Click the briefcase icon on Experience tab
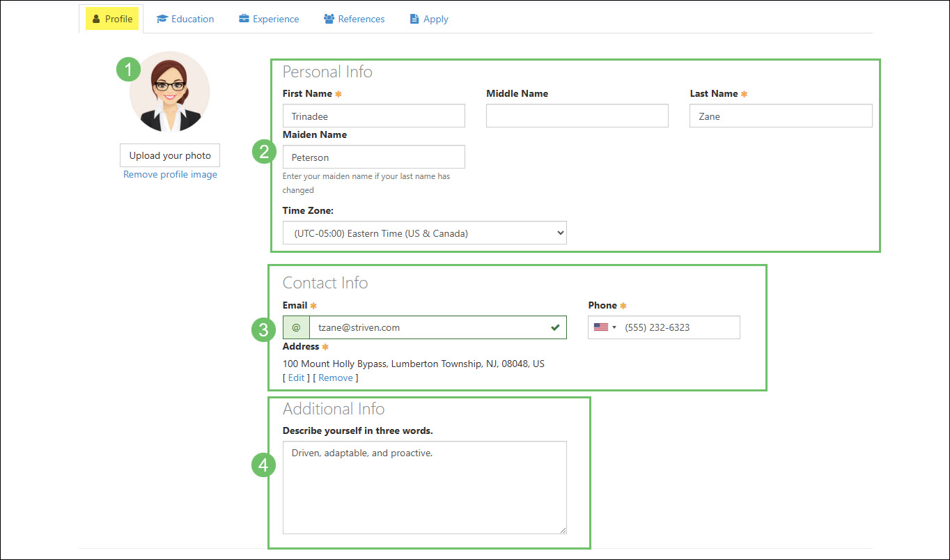Screen dimensions: 950x560 [x=244, y=19]
